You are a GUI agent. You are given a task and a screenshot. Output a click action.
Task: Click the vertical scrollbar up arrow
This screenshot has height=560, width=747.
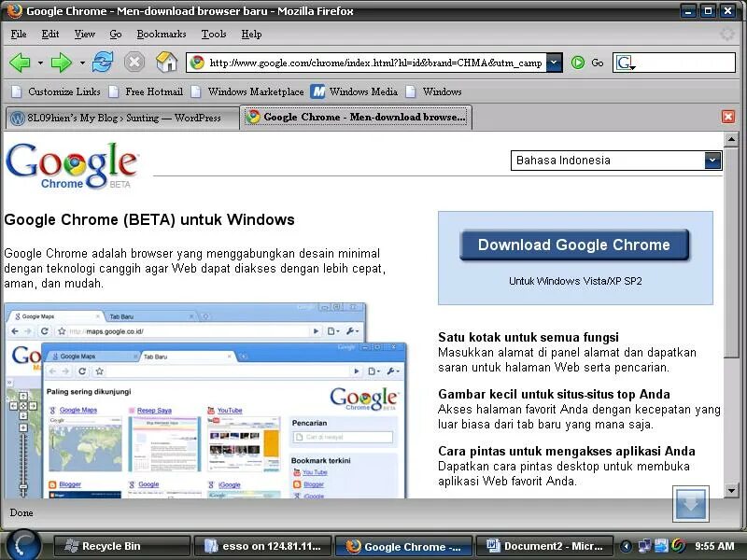click(x=731, y=139)
